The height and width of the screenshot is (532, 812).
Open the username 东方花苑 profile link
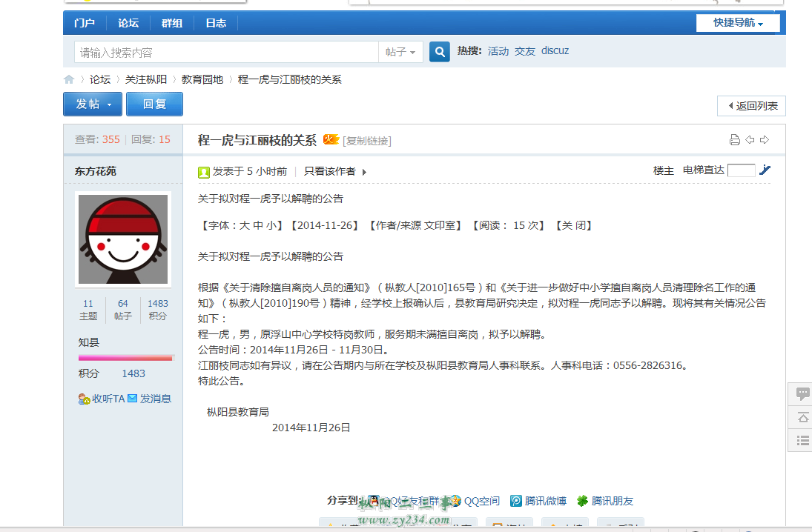point(95,171)
